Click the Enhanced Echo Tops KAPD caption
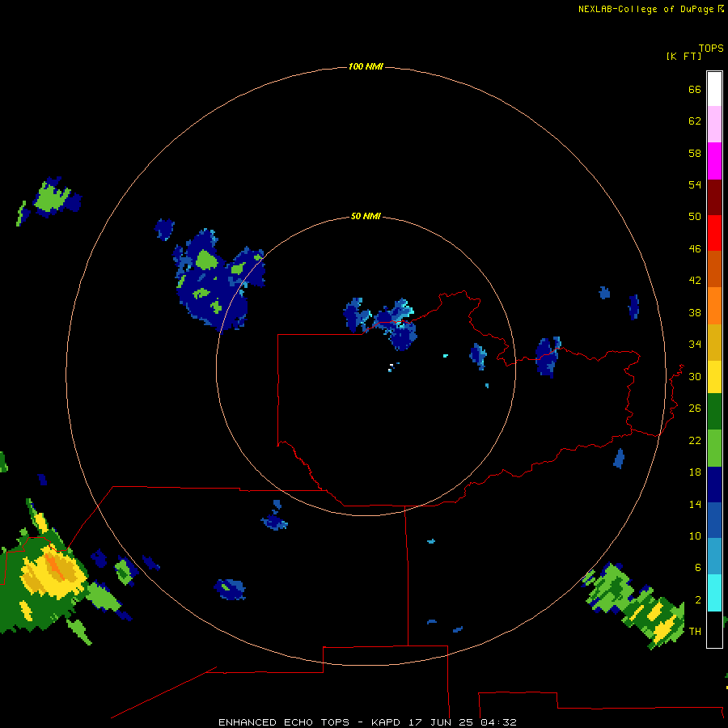728x728 pixels. point(367,722)
